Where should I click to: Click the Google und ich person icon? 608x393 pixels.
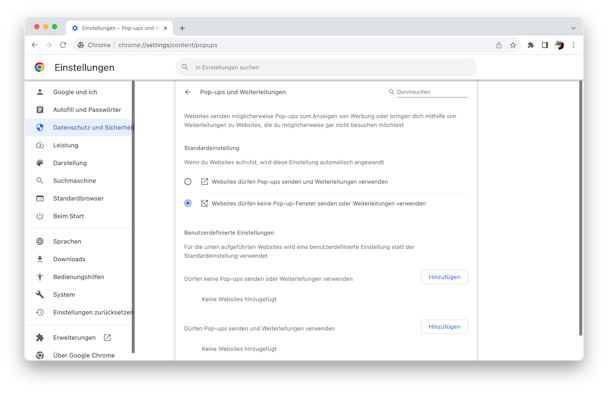click(40, 92)
